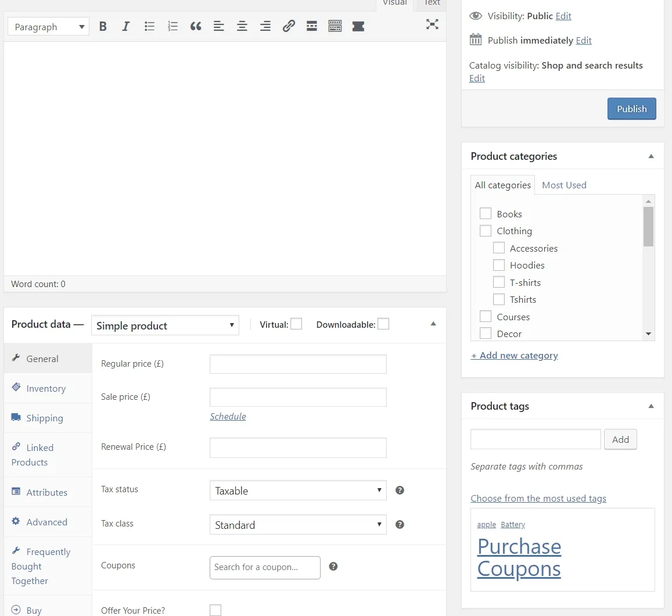Open Frequently Bought Together tab
Screen dimensions: 672x616
tap(48, 566)
